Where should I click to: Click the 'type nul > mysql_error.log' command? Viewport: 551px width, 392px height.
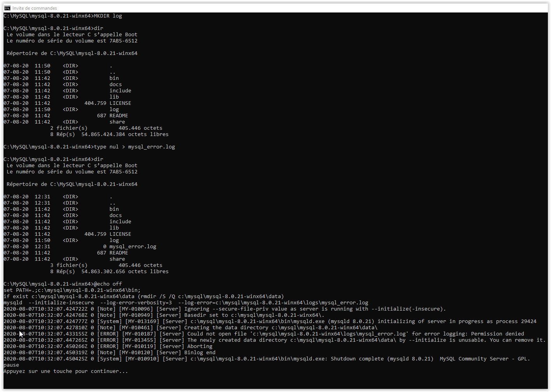[134, 147]
